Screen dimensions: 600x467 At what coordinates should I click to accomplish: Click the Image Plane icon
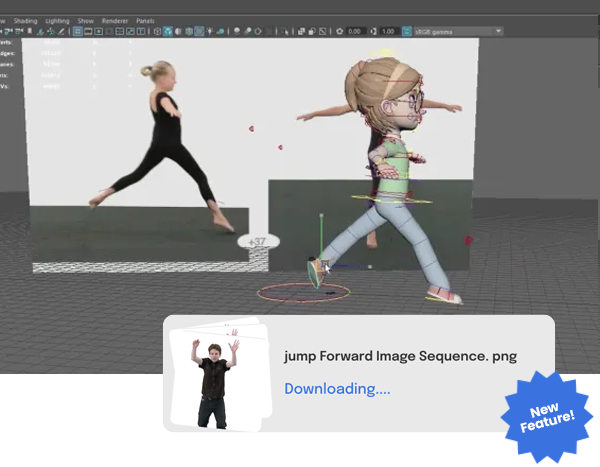point(40,31)
